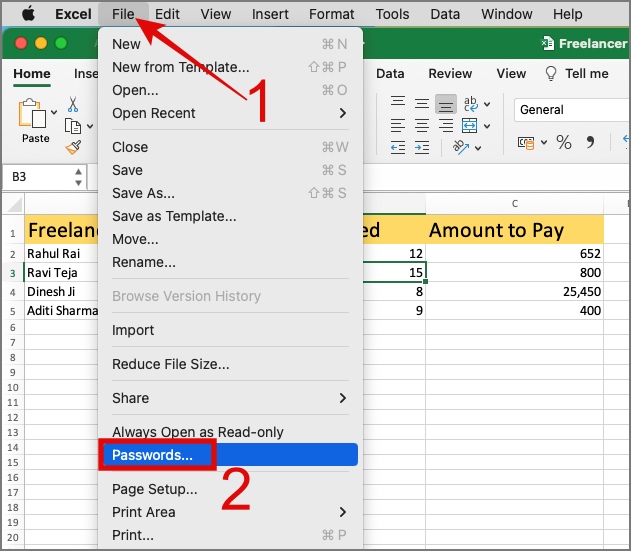Open the Tools menu in menu bar
The width and height of the screenshot is (631, 551).
[x=392, y=14]
